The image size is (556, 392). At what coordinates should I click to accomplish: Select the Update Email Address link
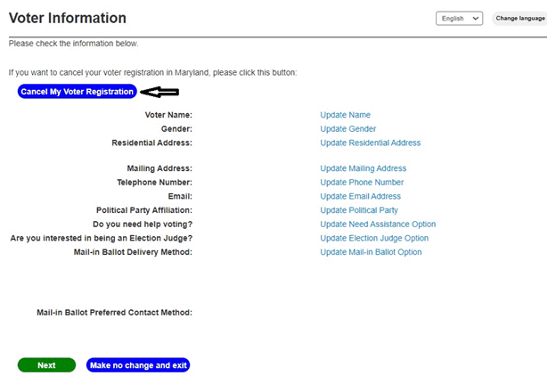[x=360, y=196]
